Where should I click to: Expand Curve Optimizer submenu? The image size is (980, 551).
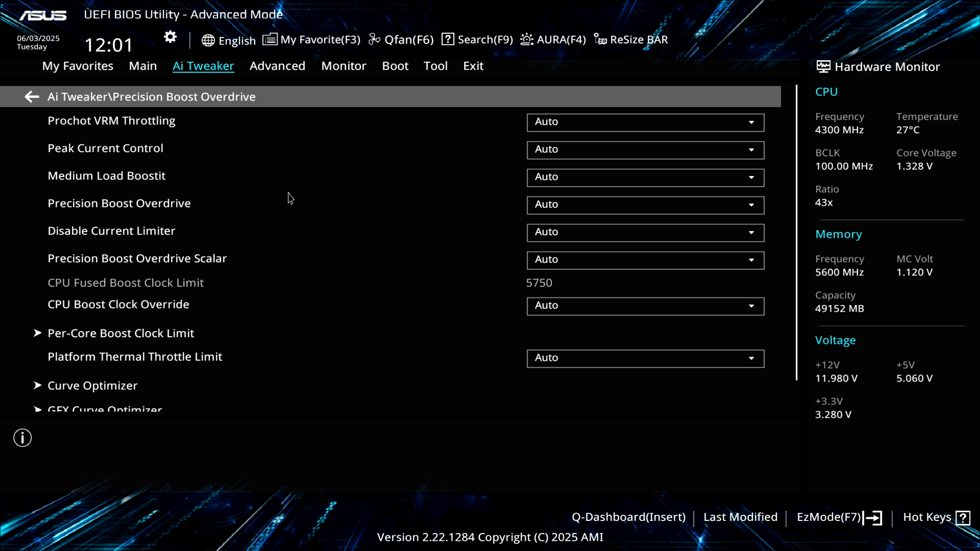click(x=92, y=386)
